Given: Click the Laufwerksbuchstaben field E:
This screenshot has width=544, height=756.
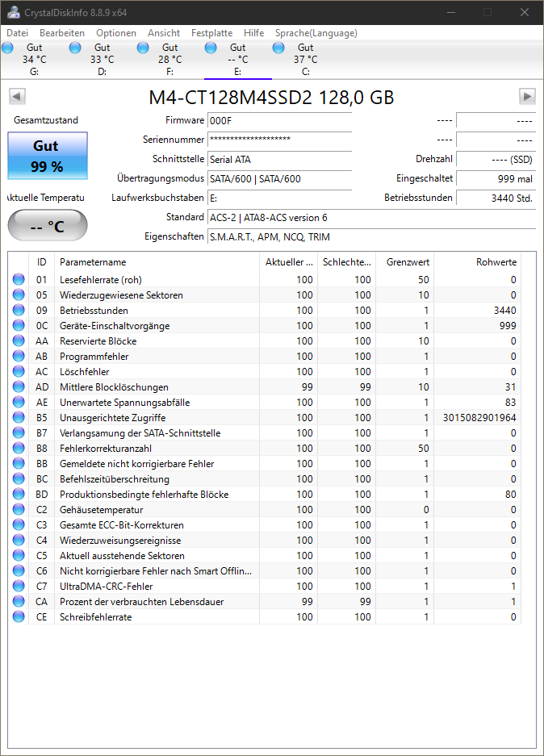Looking at the screenshot, I should click(279, 198).
